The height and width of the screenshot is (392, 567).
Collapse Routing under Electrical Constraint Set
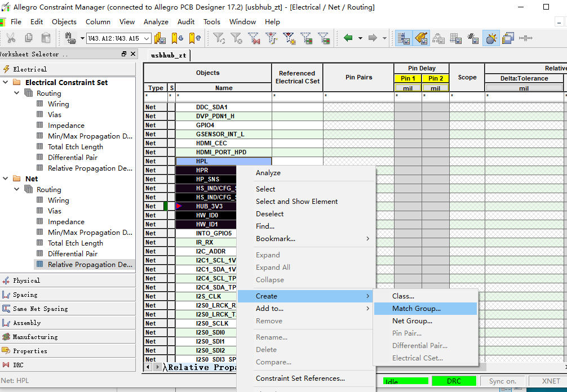pos(17,93)
